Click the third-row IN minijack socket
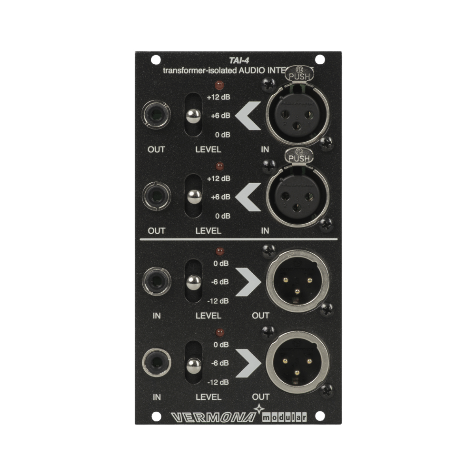476x476 pixels. point(157,281)
